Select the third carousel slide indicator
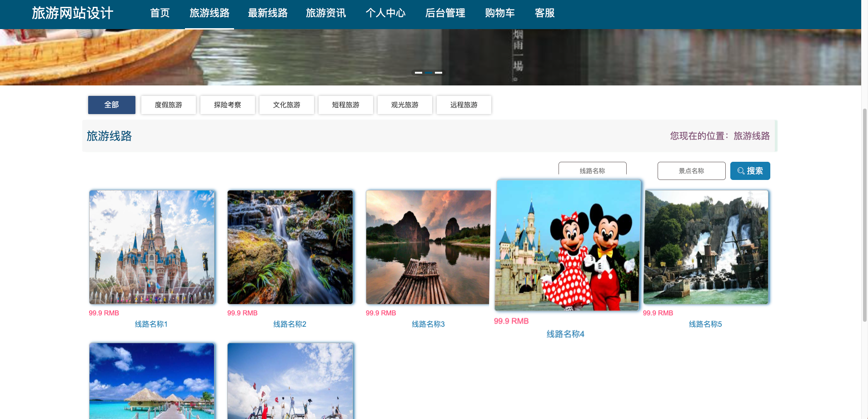The height and width of the screenshot is (419, 868). tap(439, 73)
